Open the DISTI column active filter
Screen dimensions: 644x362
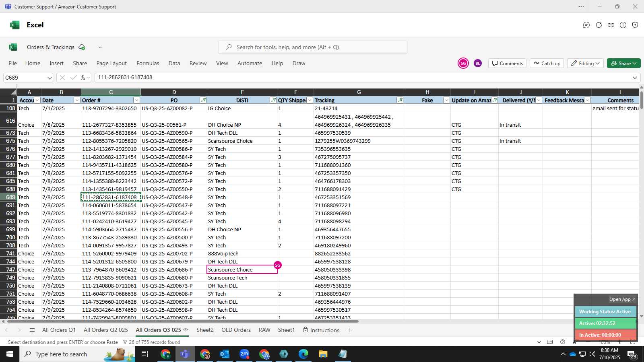[x=273, y=100]
